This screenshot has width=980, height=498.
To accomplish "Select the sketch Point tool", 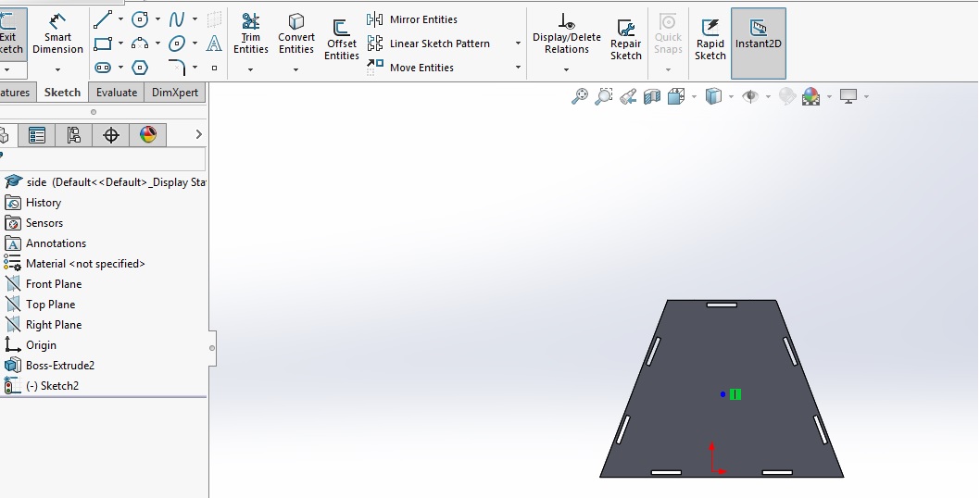I will tap(214, 68).
